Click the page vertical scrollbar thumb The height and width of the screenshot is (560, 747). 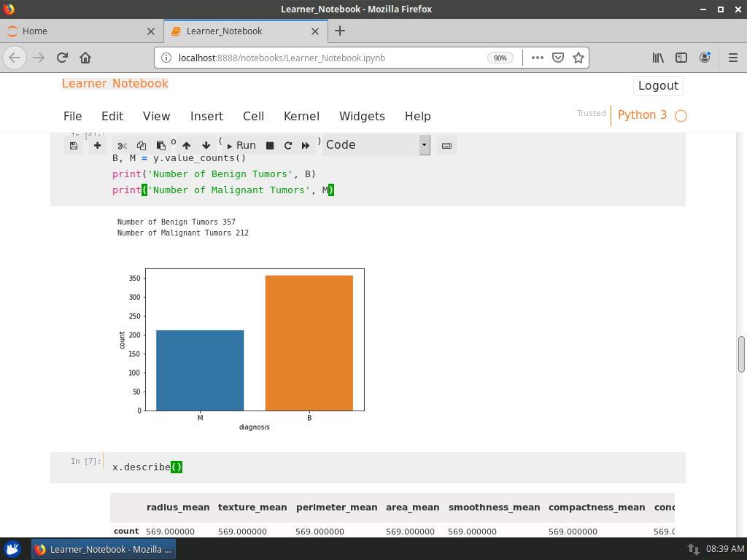tap(741, 354)
